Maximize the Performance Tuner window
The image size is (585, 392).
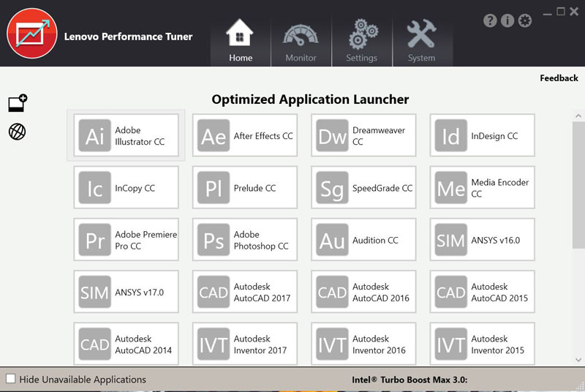point(560,12)
